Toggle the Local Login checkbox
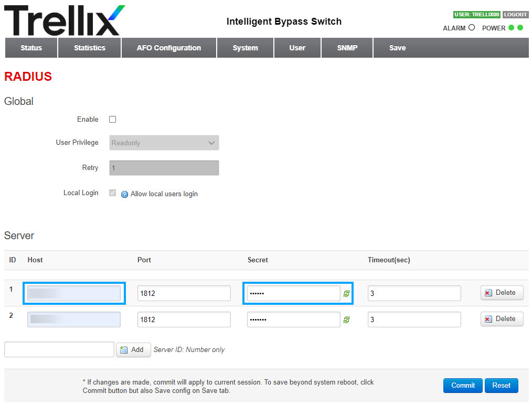The image size is (532, 405). point(113,193)
